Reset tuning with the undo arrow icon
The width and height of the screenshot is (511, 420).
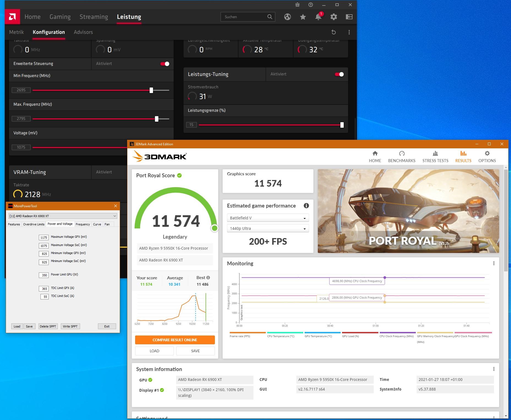[334, 32]
